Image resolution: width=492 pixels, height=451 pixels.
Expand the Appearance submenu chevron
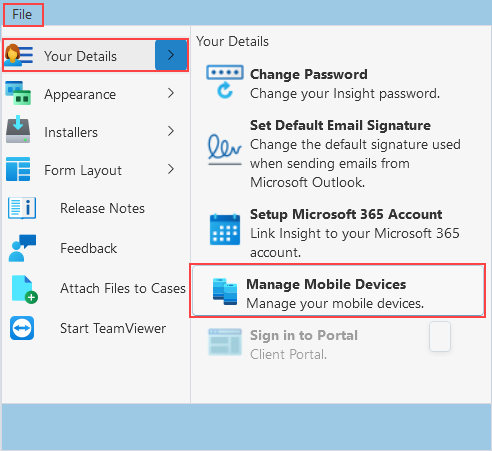[171, 93]
